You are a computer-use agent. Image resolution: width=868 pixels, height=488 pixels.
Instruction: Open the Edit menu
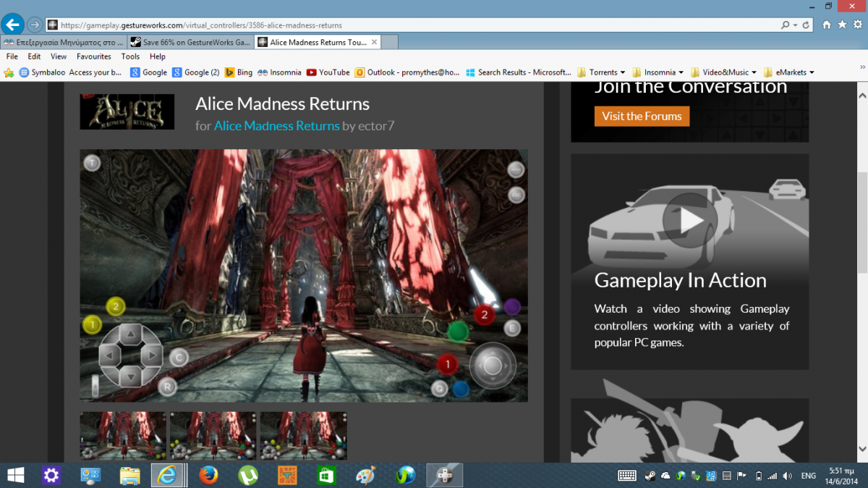(34, 56)
